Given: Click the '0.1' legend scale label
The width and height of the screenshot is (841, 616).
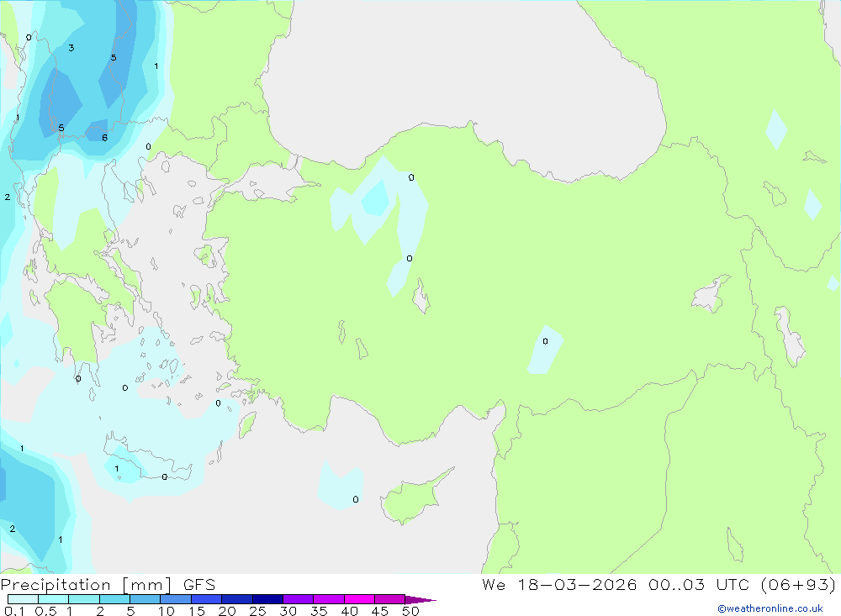Looking at the screenshot, I should click(x=14, y=611).
